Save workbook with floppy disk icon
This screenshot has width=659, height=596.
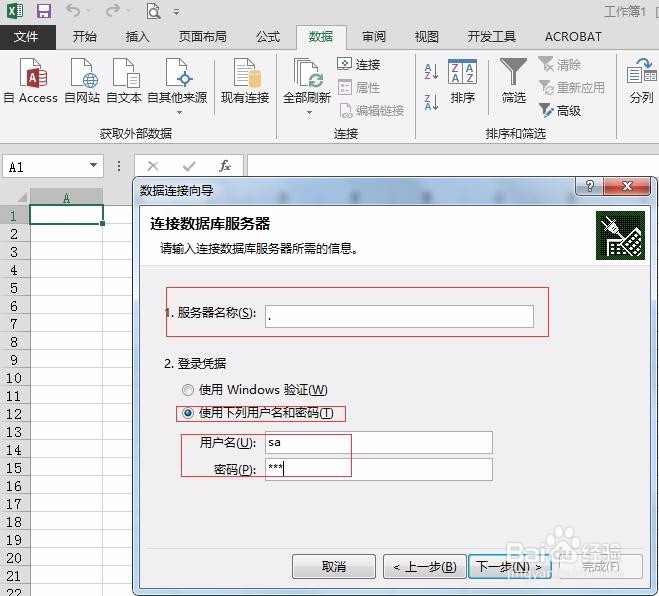[44, 11]
